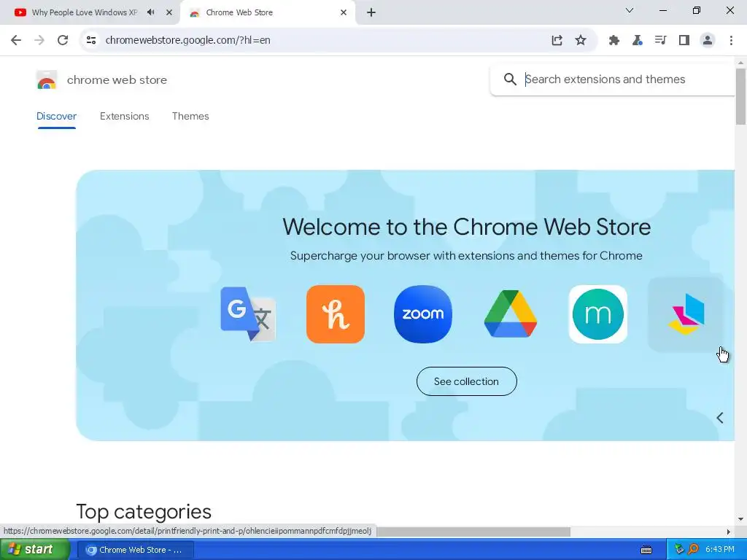The height and width of the screenshot is (560, 747).
Task: Select the Discover tab
Action: [x=56, y=116]
